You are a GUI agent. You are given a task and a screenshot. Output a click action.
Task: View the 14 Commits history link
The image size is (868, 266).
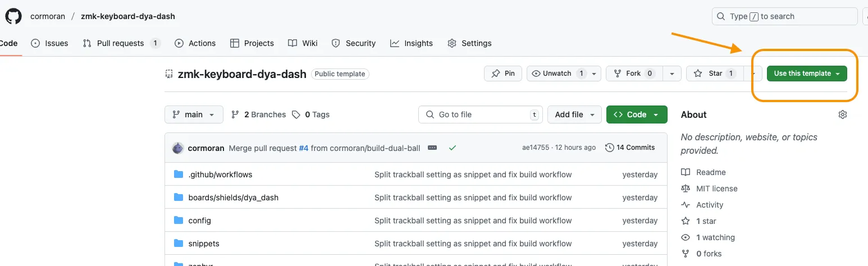(x=630, y=148)
